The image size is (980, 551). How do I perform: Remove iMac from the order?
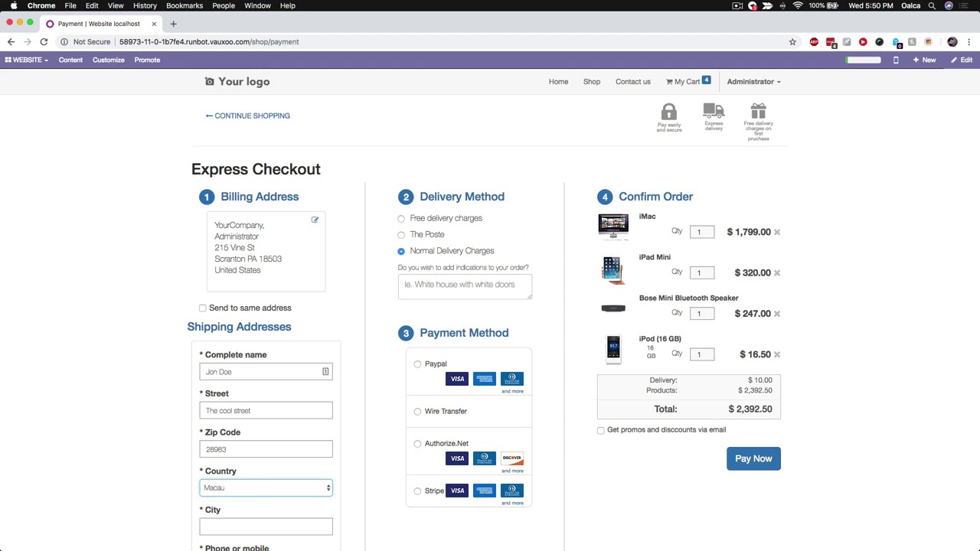(x=777, y=232)
